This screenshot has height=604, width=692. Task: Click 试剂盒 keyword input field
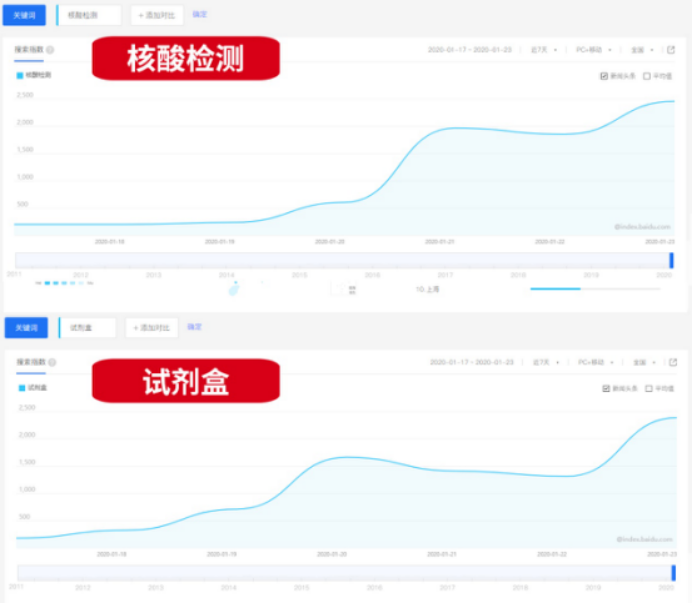87,328
